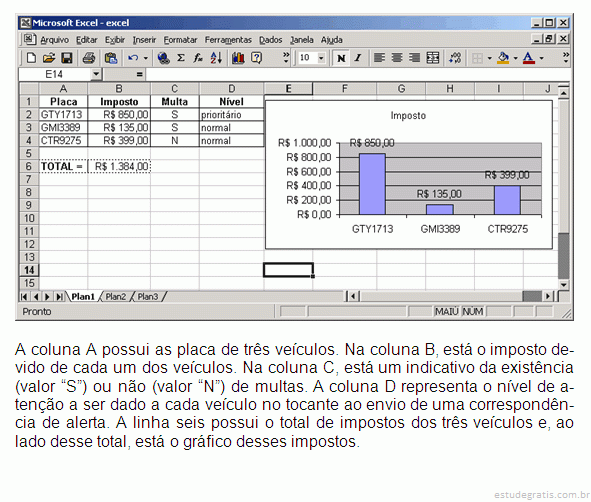The image size is (591, 502).
Task: Open the Formatar menu
Action: [x=180, y=40]
